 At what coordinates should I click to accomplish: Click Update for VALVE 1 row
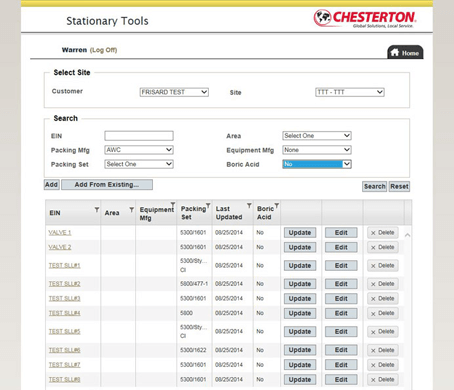[x=300, y=233]
